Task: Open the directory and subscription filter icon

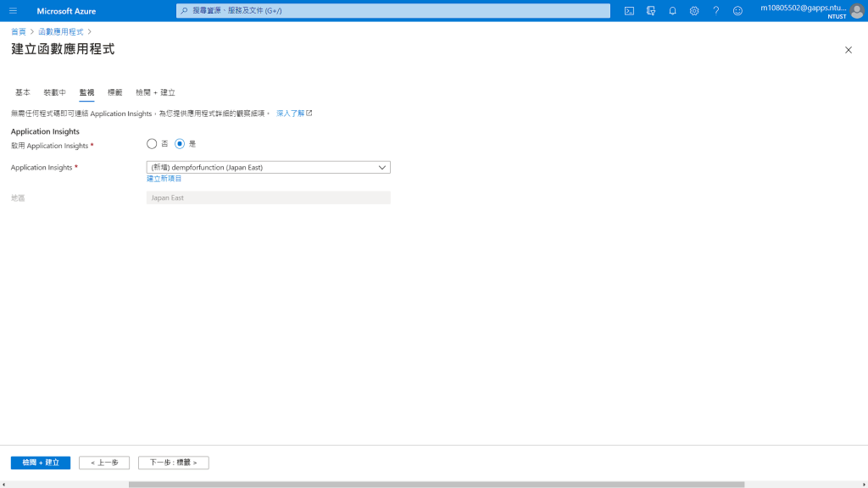Action: point(651,10)
